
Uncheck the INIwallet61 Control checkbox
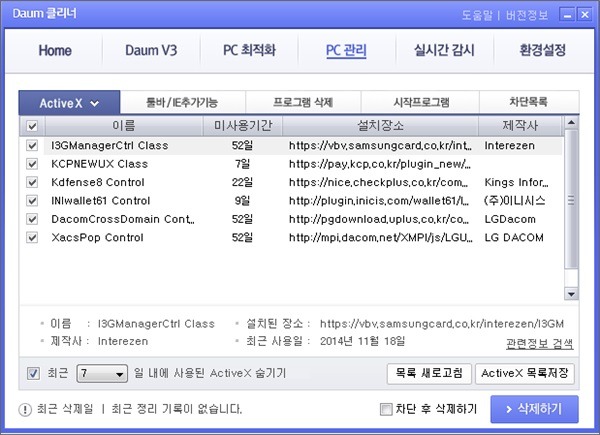[32, 200]
